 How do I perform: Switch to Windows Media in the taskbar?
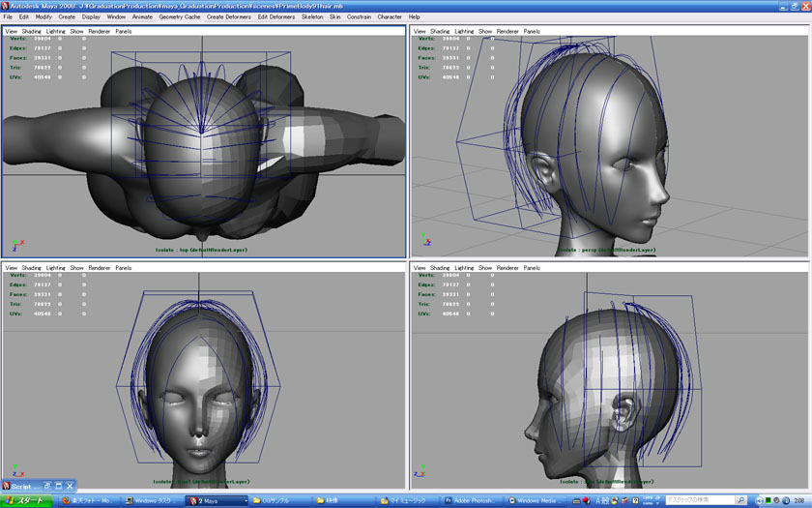click(536, 500)
